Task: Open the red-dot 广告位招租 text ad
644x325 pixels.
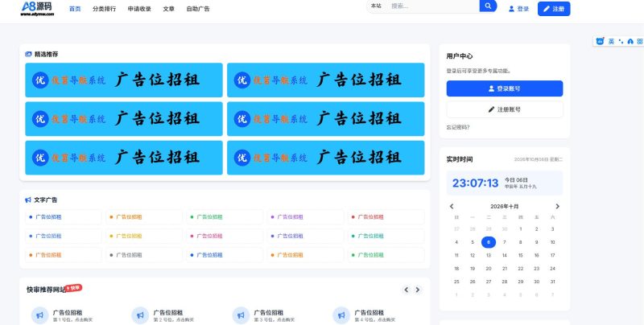Action: click(386, 217)
